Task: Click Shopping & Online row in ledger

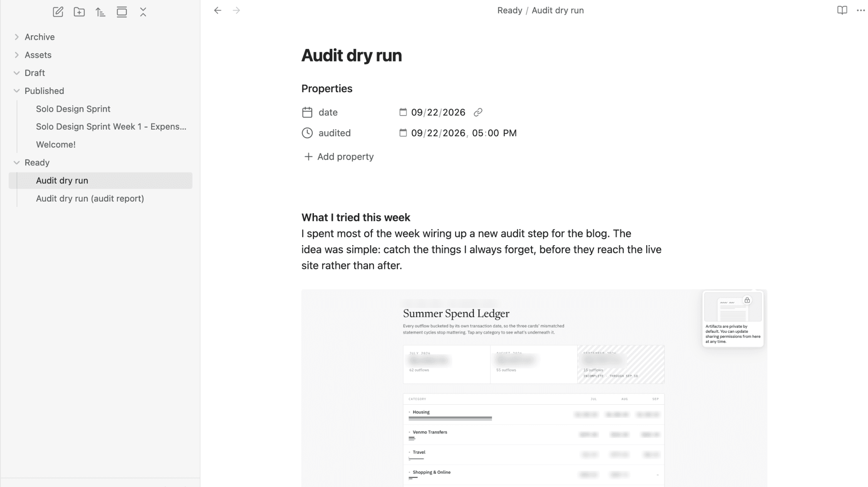Action: [x=534, y=475]
